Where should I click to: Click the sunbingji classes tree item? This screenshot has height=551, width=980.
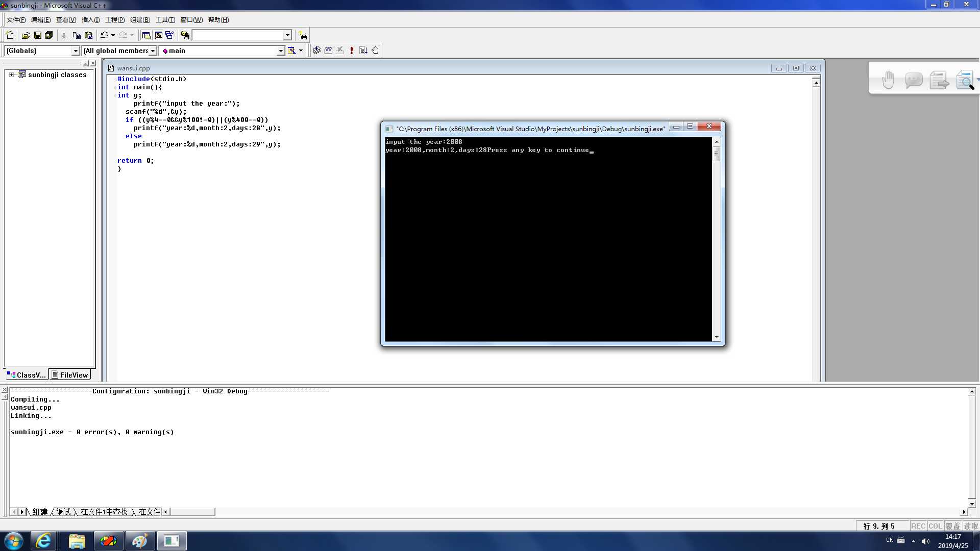click(57, 74)
